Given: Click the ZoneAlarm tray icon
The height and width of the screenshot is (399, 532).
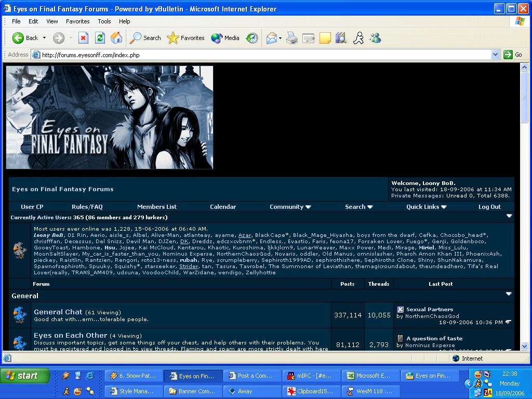Looking at the screenshot, I should click(x=487, y=393).
